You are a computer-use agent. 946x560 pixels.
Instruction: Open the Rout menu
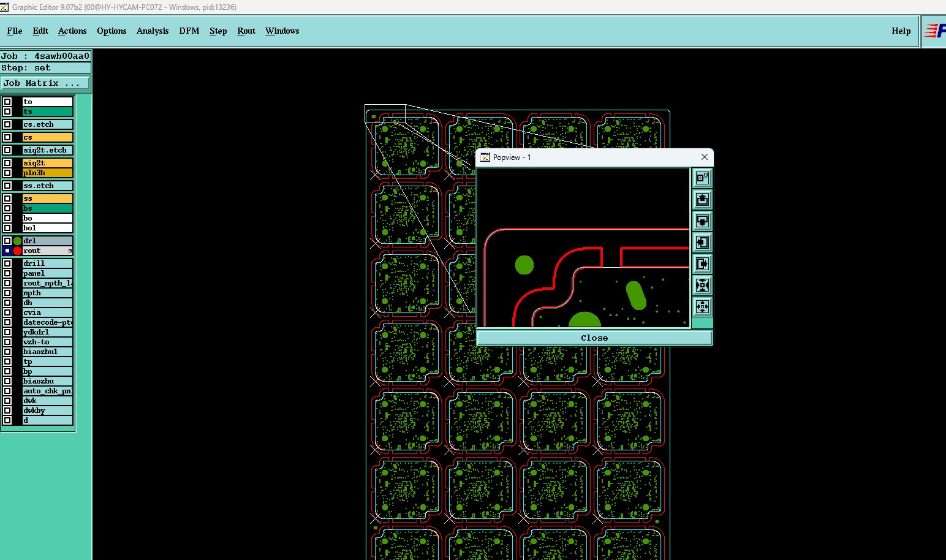click(246, 31)
